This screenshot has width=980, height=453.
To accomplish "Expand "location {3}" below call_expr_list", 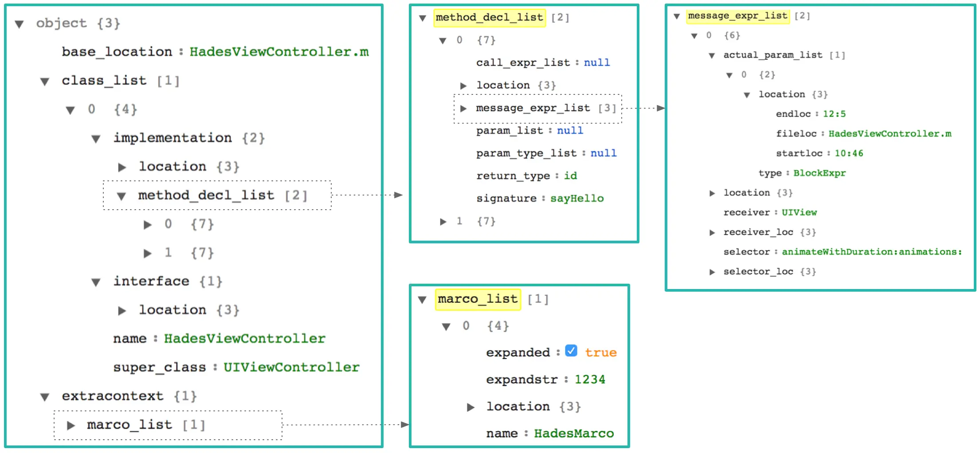I will pyautogui.click(x=463, y=86).
